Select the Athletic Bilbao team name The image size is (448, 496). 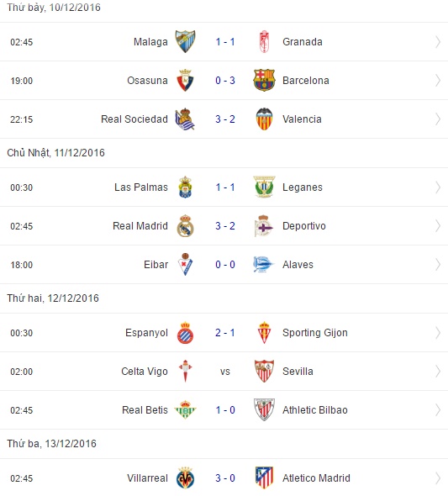(x=315, y=410)
